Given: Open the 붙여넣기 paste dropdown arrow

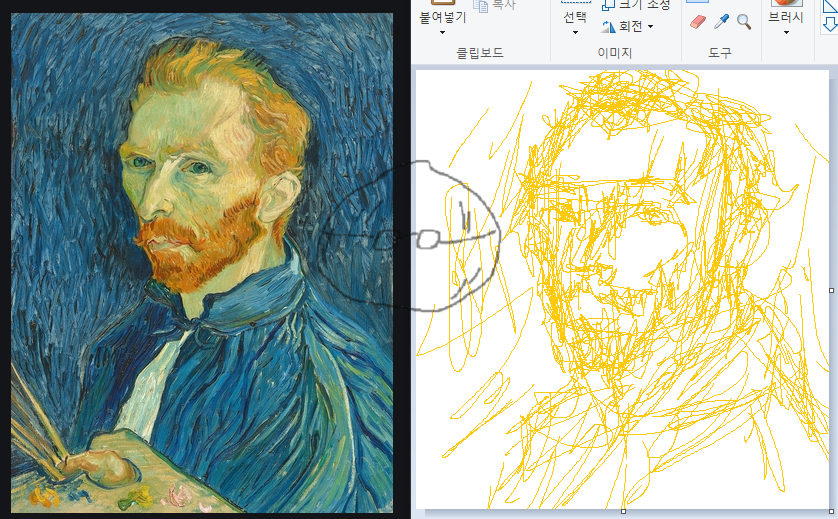Looking at the screenshot, I should click(x=443, y=33).
